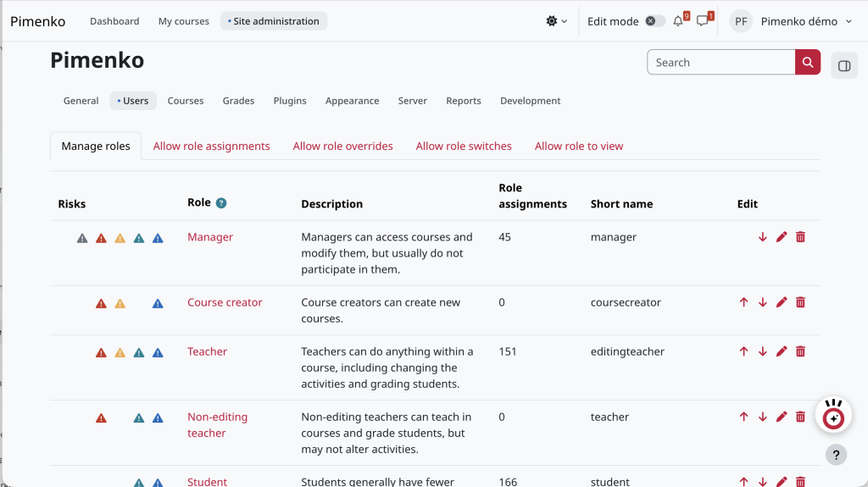Open Allow role to view tab
Viewport: 868px width, 487px height.
[x=579, y=146]
